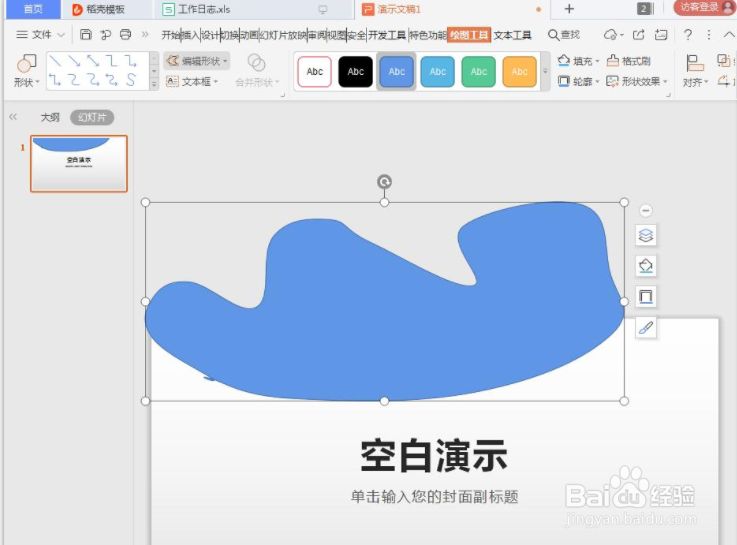
Task: Click 合并形状 merge shapes icon
Action: (257, 62)
